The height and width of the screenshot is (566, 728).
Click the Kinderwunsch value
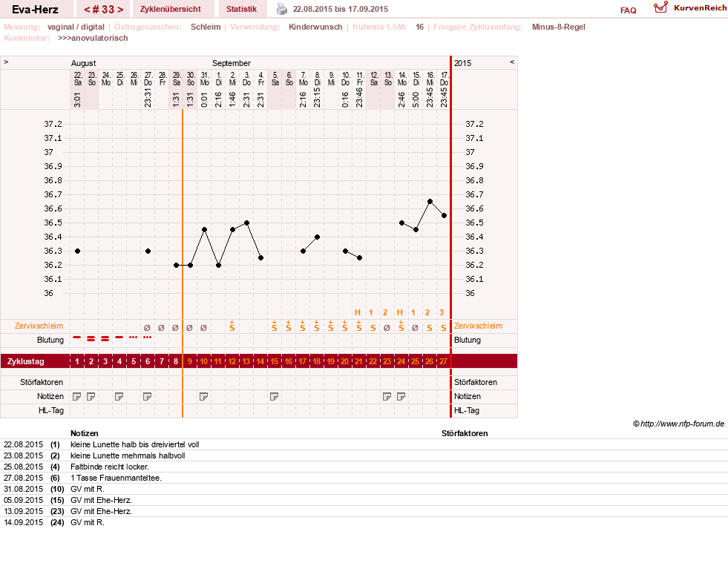click(315, 27)
